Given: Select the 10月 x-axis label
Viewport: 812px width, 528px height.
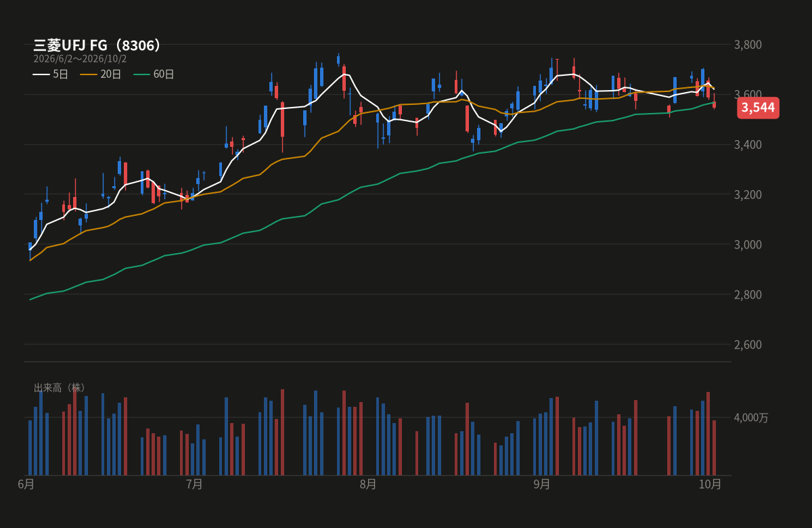Looking at the screenshot, I should tap(710, 484).
